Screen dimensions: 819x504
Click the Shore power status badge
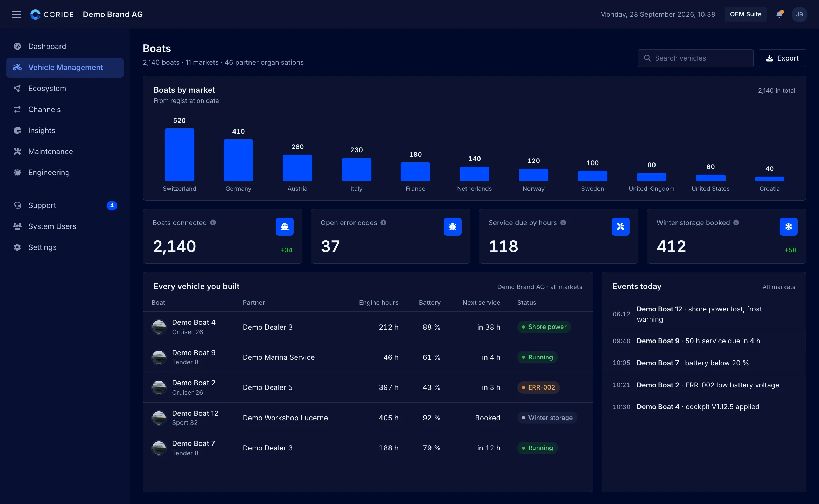[x=544, y=327]
